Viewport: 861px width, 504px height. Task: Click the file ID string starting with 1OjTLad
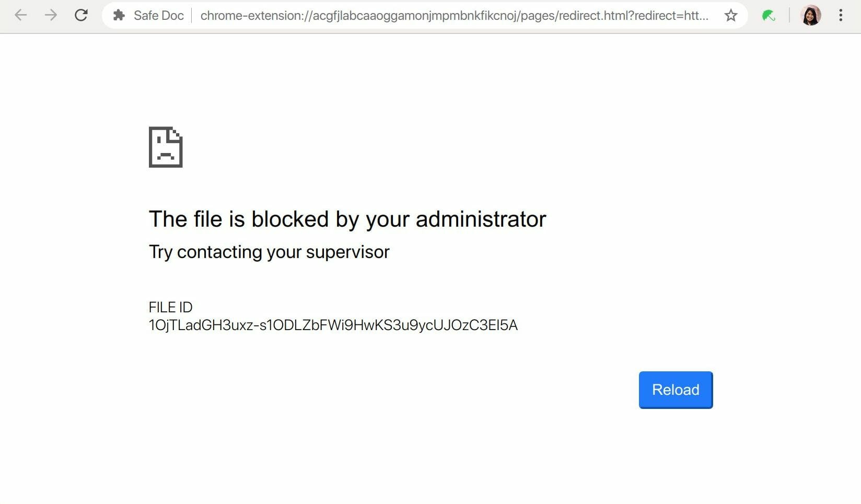[x=333, y=325]
